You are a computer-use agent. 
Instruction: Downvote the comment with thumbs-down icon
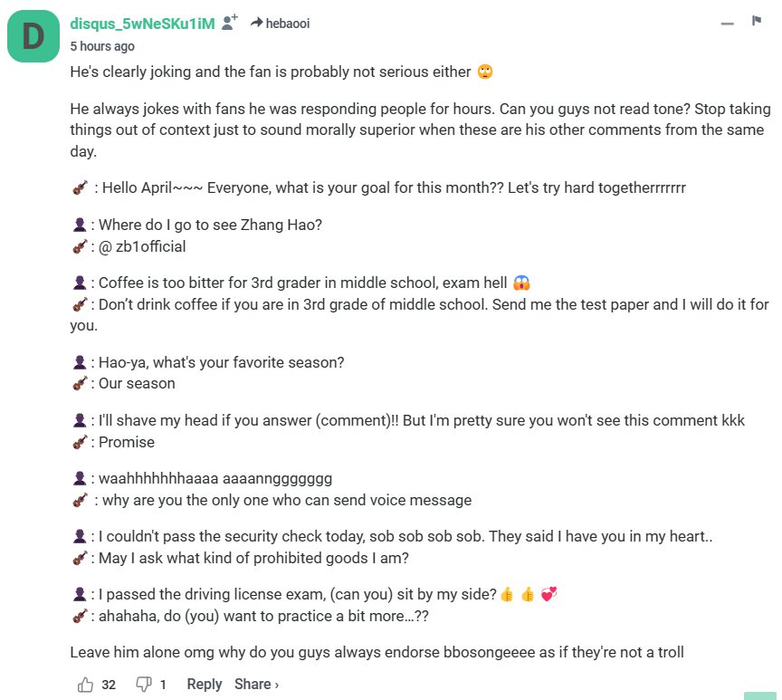[143, 685]
